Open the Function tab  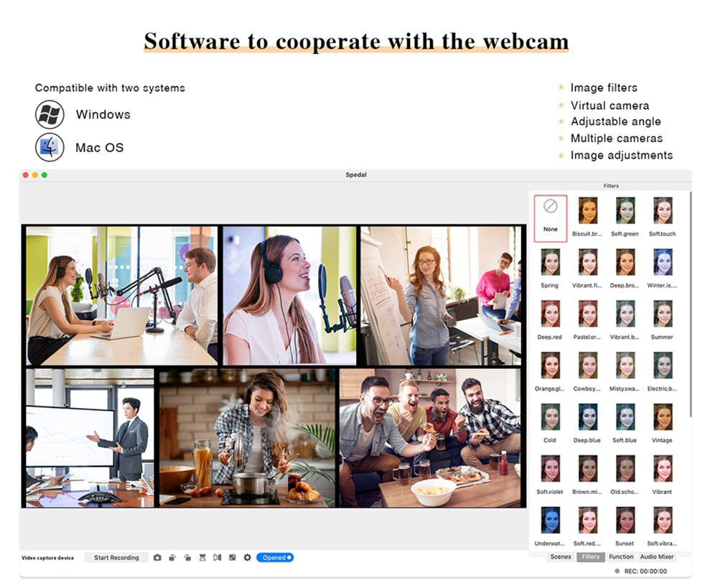point(621,557)
